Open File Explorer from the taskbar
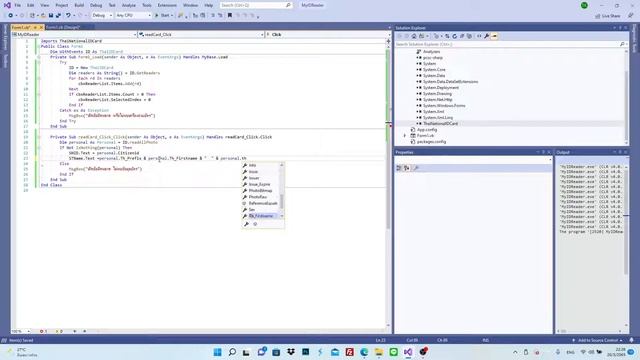640x360 pixels. (x=379, y=352)
